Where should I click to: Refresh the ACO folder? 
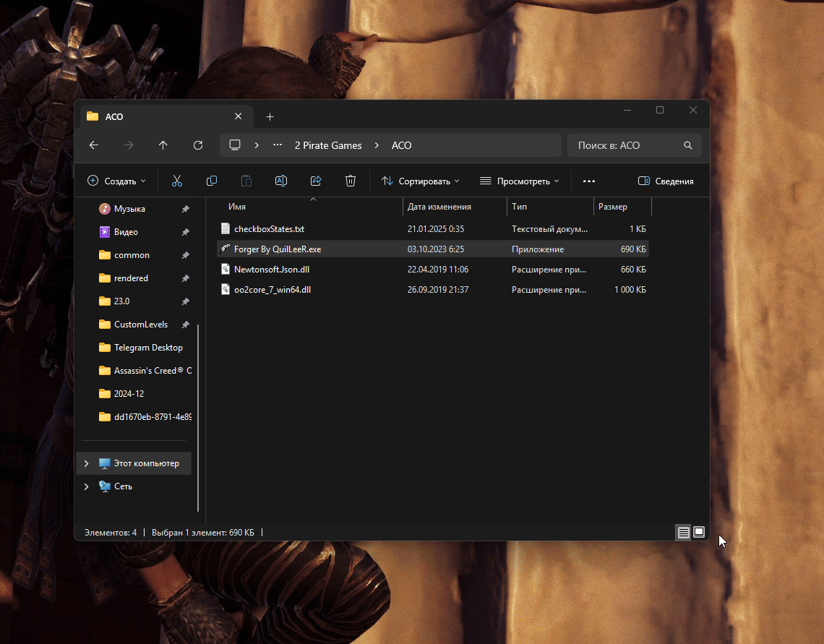click(x=198, y=145)
